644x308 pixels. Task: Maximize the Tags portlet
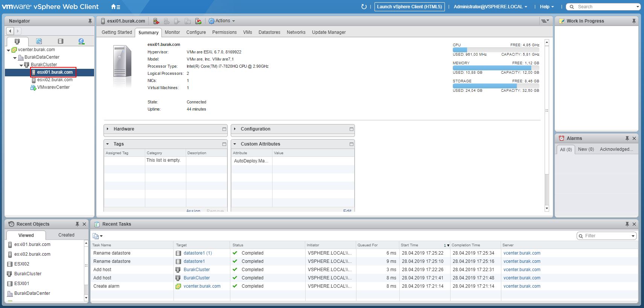tap(224, 144)
